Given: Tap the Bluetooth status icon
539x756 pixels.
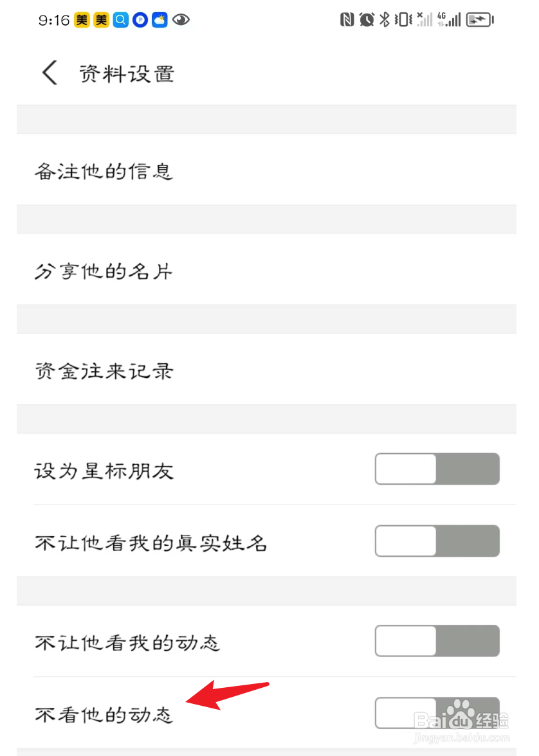Looking at the screenshot, I should [385, 20].
